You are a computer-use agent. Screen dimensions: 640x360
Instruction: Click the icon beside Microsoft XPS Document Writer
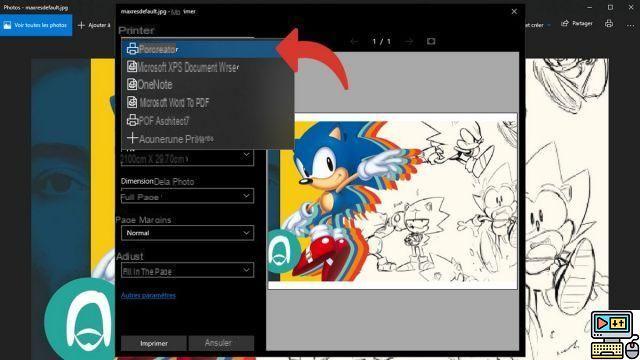(x=132, y=66)
